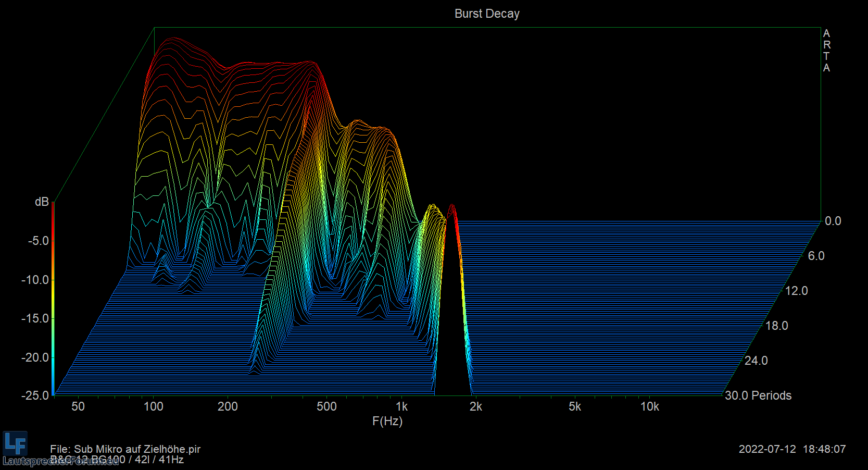
Task: Click the vertical ARTA label
Action: 826,51
